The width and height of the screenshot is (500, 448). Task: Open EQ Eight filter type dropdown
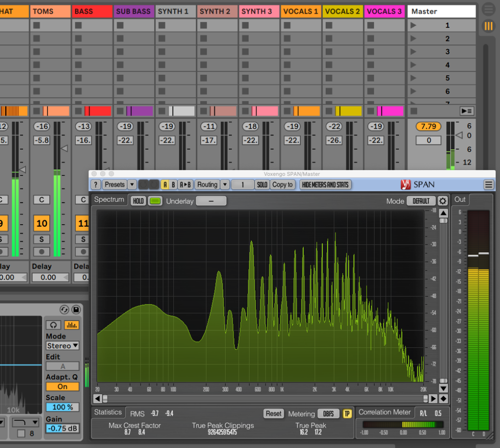[25, 423]
